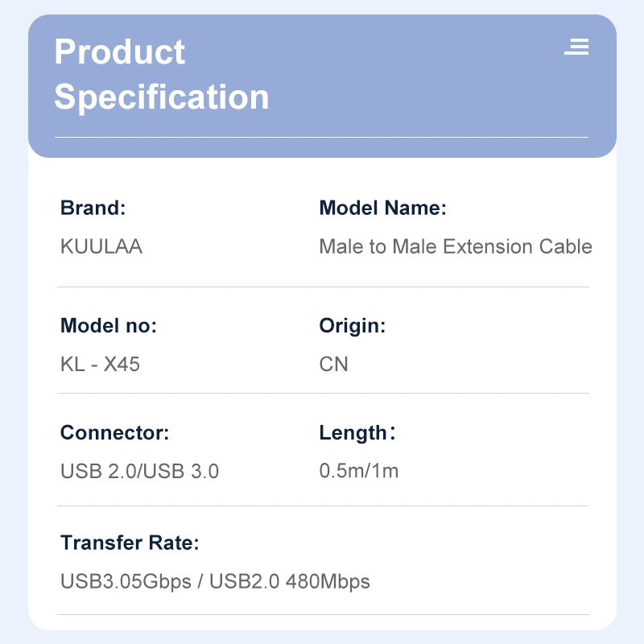Select the CN origin value

334,364
